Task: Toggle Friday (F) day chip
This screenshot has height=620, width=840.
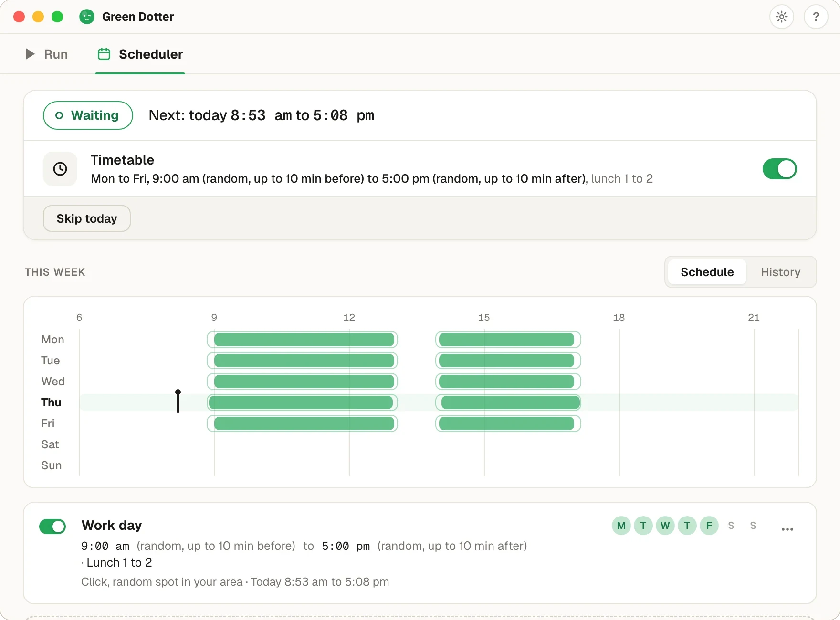Action: (709, 526)
